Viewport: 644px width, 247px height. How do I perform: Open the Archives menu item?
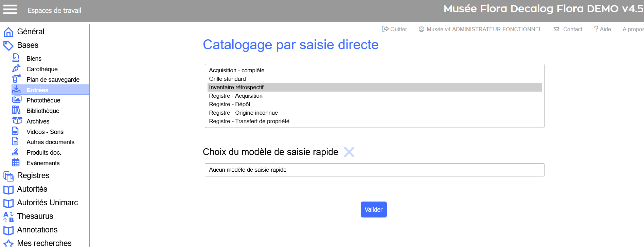coord(38,121)
